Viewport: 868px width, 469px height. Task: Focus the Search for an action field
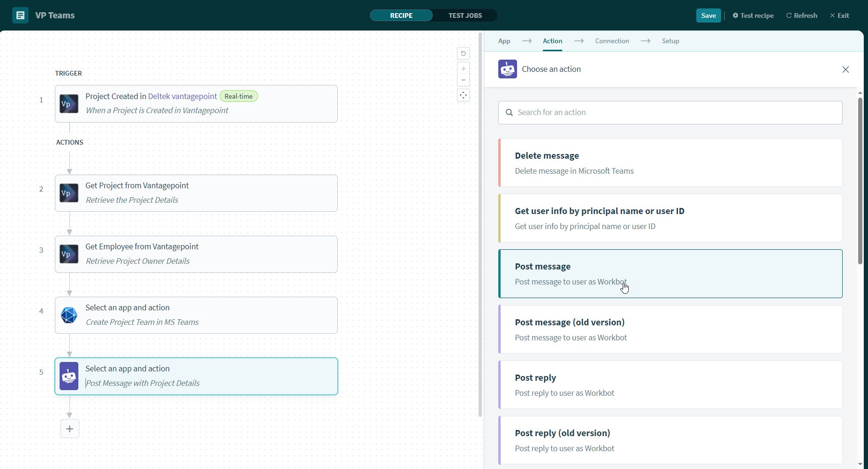click(x=670, y=113)
